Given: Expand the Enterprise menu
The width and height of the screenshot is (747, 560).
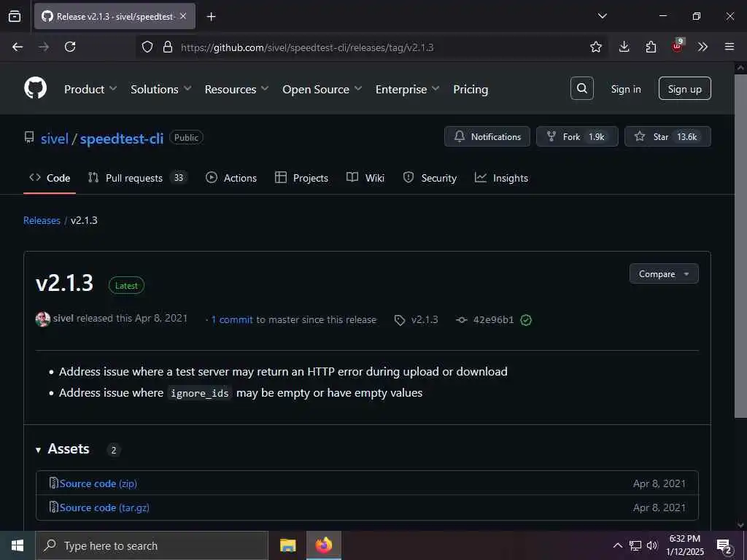Looking at the screenshot, I should 407,89.
